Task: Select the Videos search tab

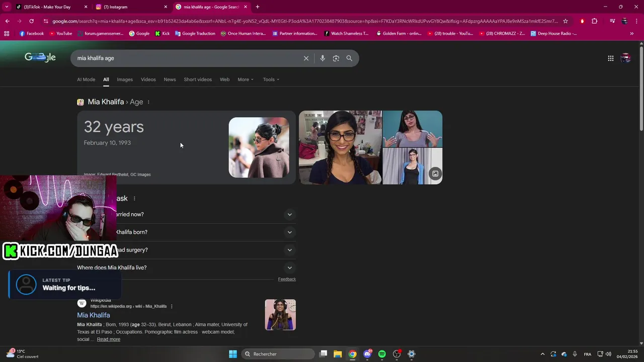Action: (148, 79)
